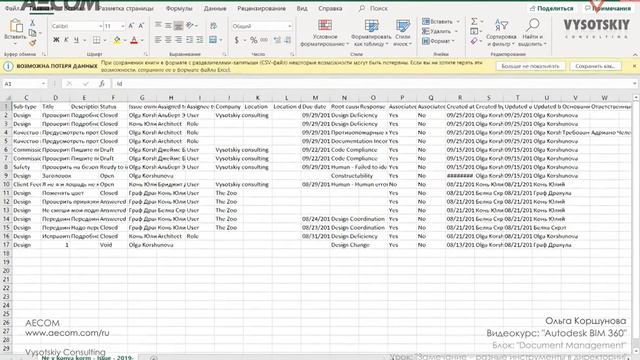Apply the comma style (000) format
Image resolution: width=640 pixels, height=360 pixels.
coord(264,40)
